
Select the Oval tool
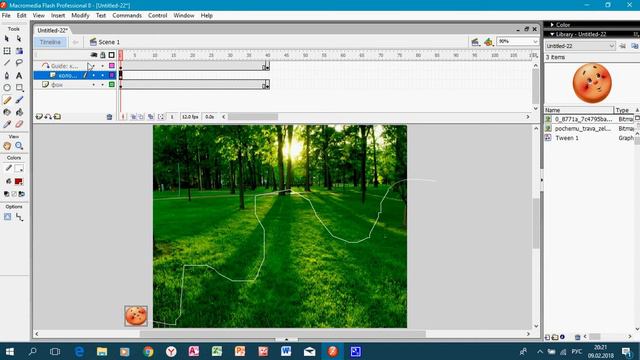[x=7, y=88]
